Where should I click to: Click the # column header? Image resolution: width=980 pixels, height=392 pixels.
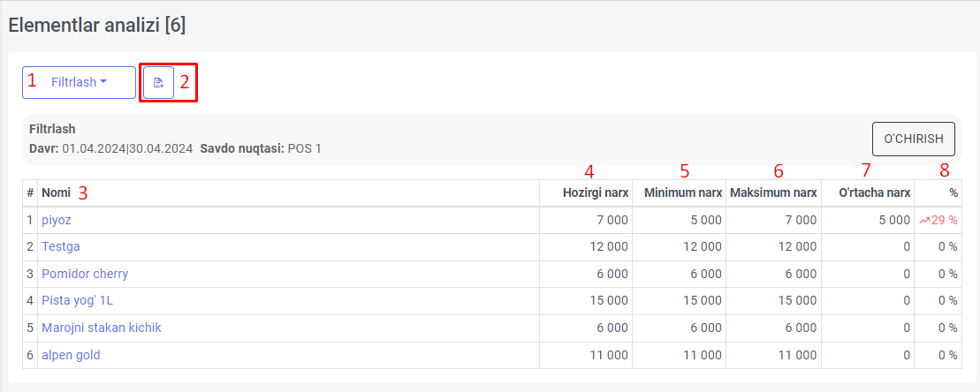pos(30,192)
